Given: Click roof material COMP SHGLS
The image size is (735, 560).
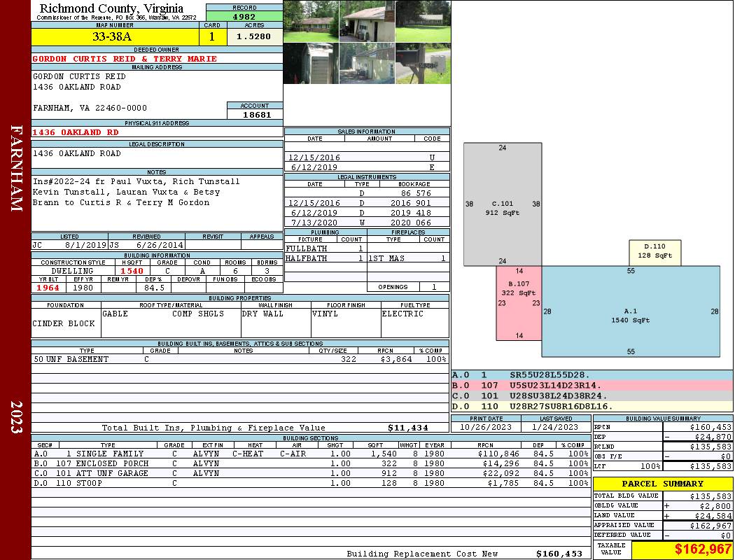Looking at the screenshot, I should (x=198, y=314).
